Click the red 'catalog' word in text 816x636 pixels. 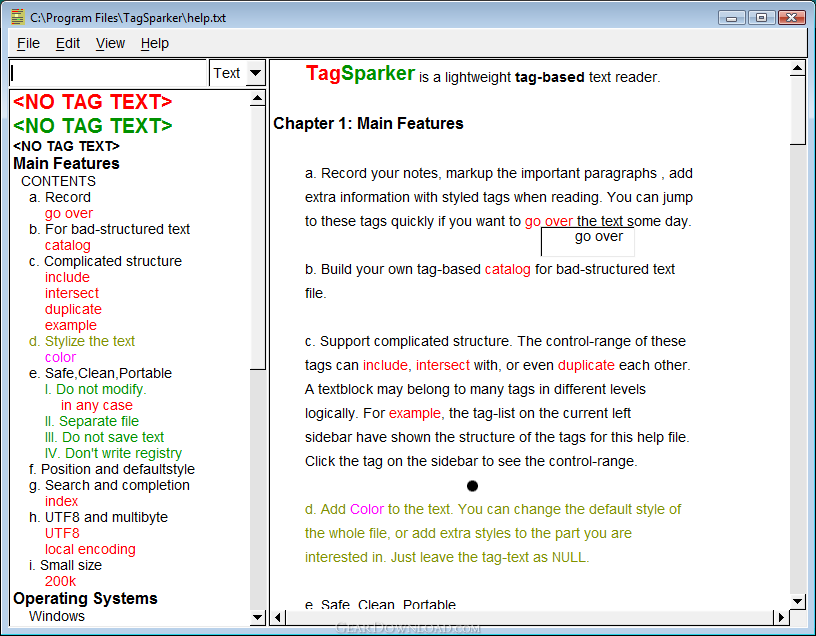[507, 269]
